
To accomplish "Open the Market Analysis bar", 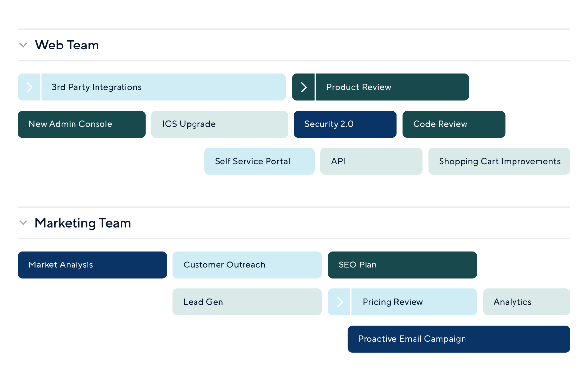I will coord(92,265).
